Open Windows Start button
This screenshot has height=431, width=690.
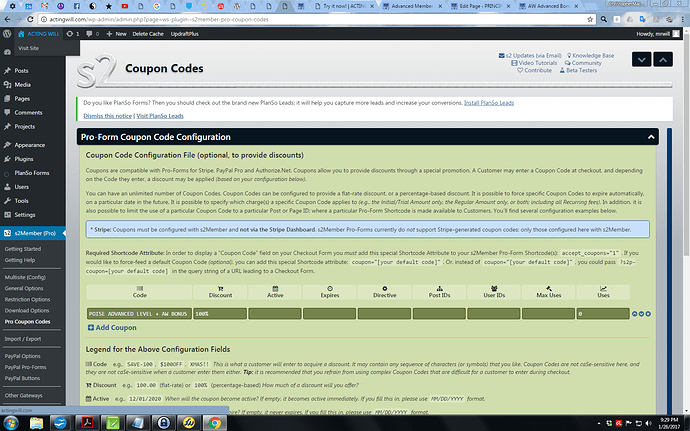(x=11, y=423)
